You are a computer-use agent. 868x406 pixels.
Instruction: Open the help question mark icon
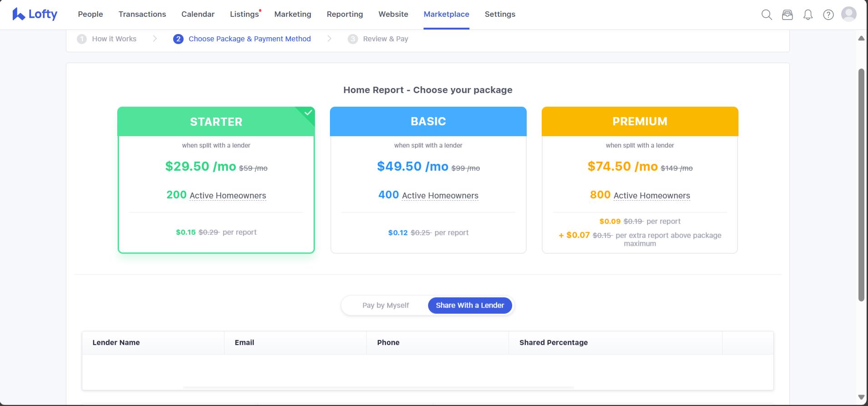click(828, 15)
